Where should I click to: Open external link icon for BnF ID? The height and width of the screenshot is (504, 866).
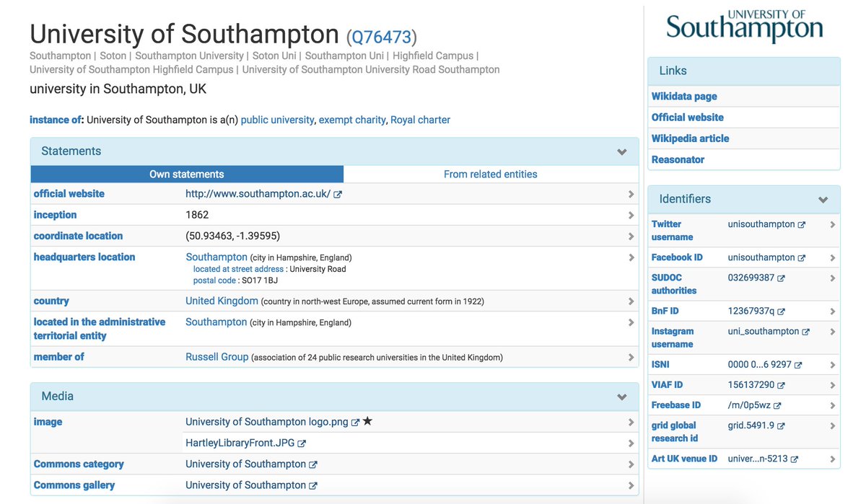click(781, 311)
